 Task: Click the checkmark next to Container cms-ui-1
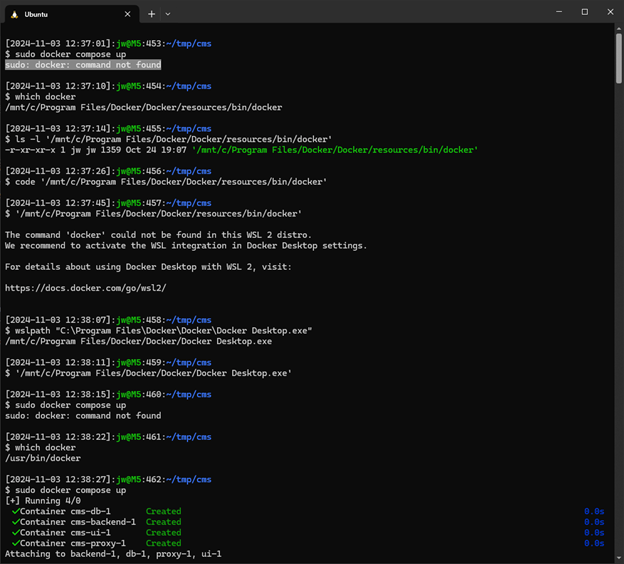tap(16, 533)
